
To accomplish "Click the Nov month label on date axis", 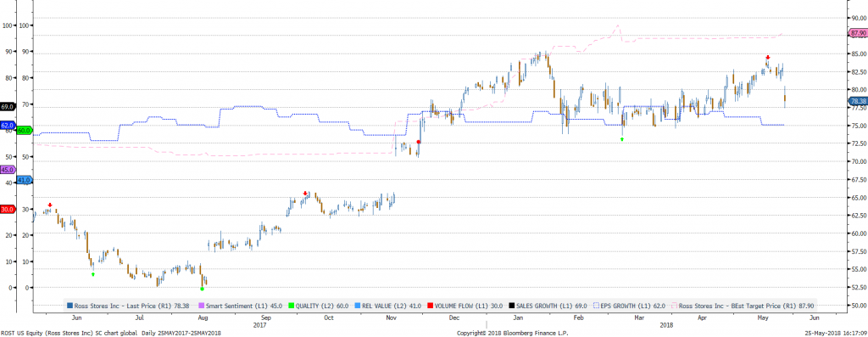I will point(392,318).
